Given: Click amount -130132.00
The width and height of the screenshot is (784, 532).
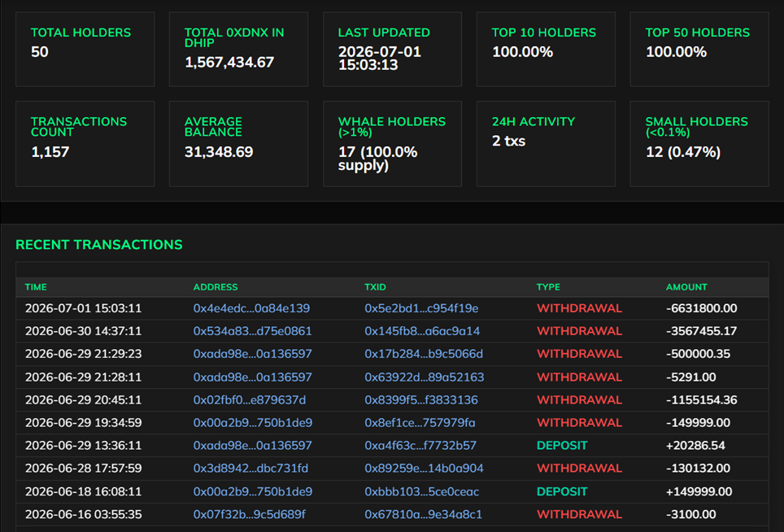Looking at the screenshot, I should [698, 469].
